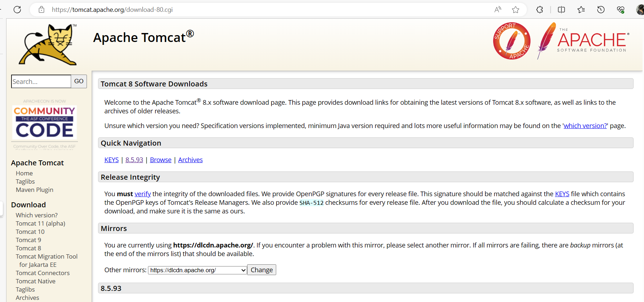644x302 pixels.
Task: Click the SHA-512 code text
Action: click(311, 203)
